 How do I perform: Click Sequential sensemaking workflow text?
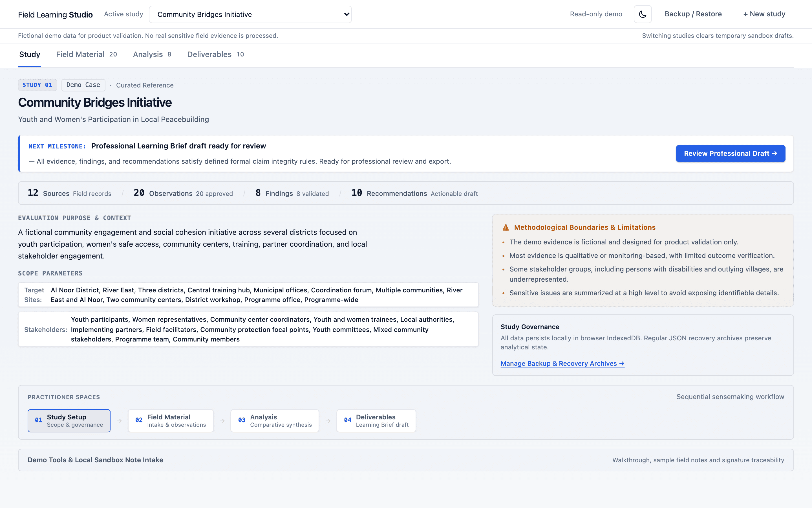click(x=730, y=397)
